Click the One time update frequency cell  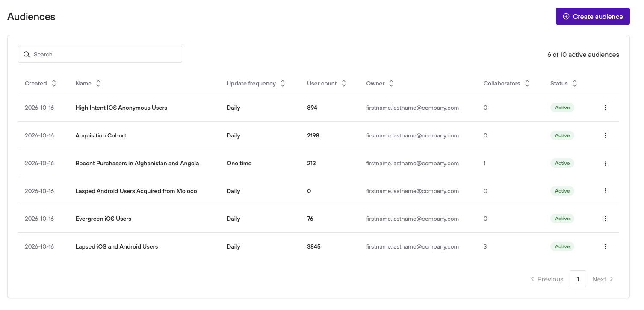click(x=239, y=163)
